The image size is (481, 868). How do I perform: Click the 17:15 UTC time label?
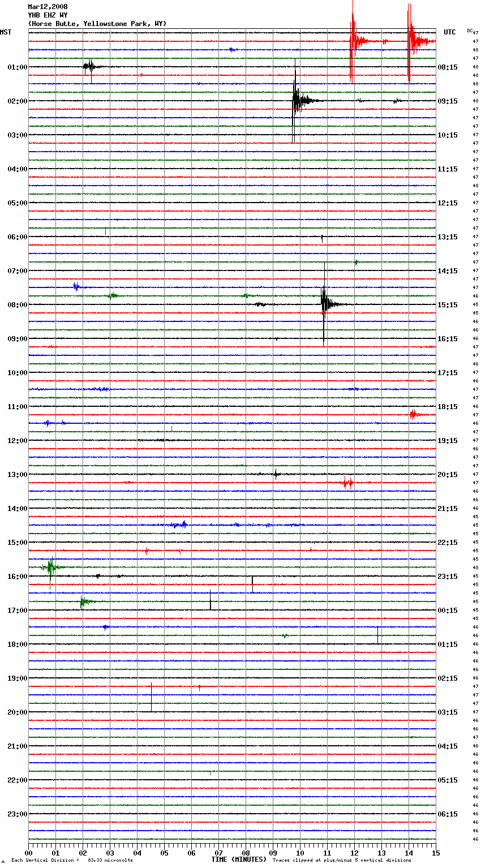tap(448, 373)
